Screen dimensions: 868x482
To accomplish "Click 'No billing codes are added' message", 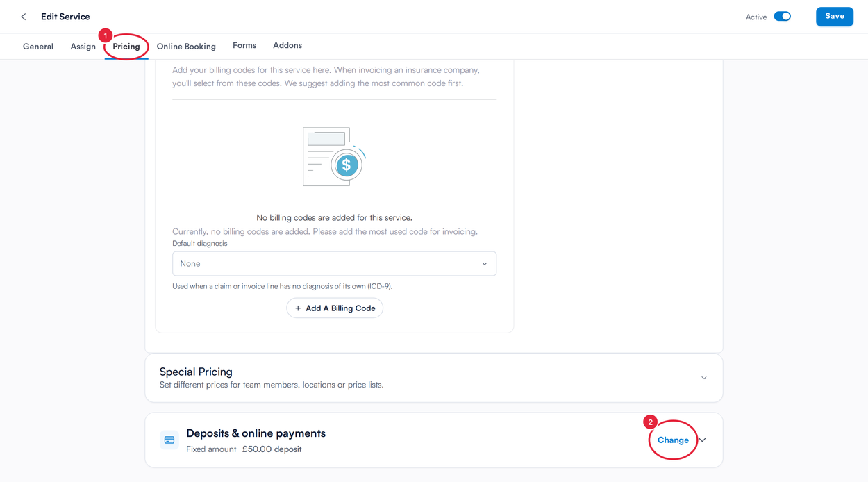I will click(334, 217).
